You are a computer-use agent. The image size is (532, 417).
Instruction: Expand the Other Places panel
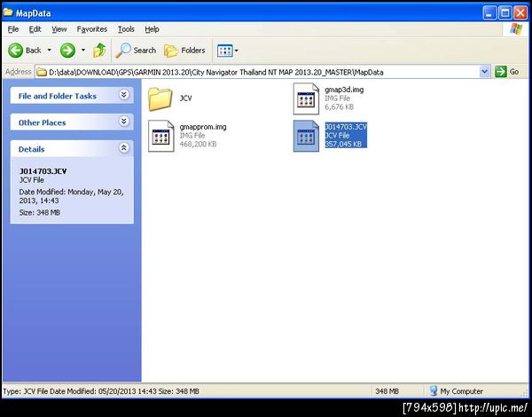pos(124,122)
